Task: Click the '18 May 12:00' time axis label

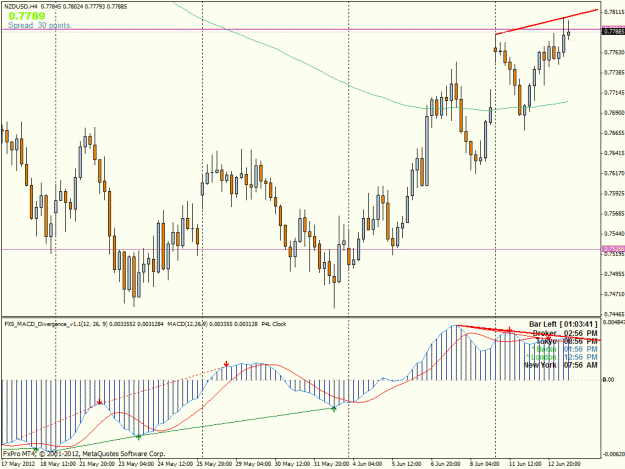Action: 58,464
